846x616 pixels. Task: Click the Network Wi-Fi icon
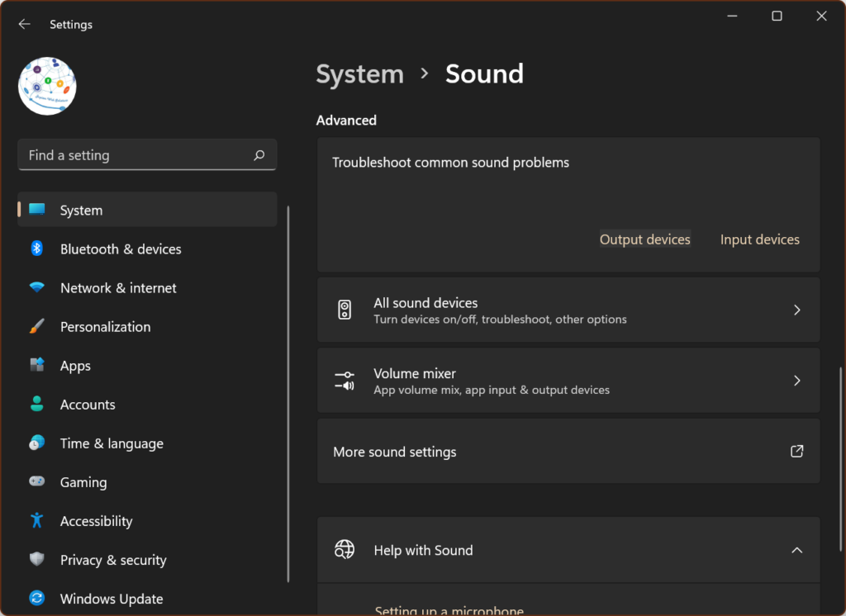pos(36,287)
